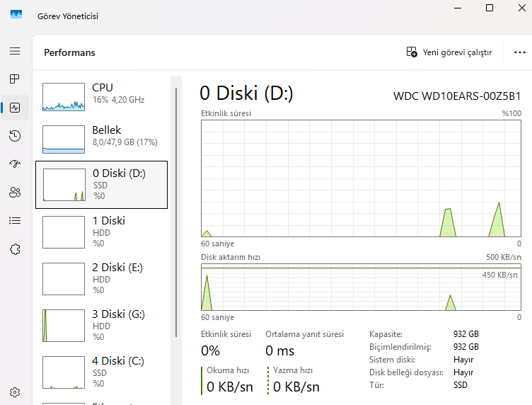532x405 pixels.
Task: Open the Details list icon
Action: tap(15, 220)
